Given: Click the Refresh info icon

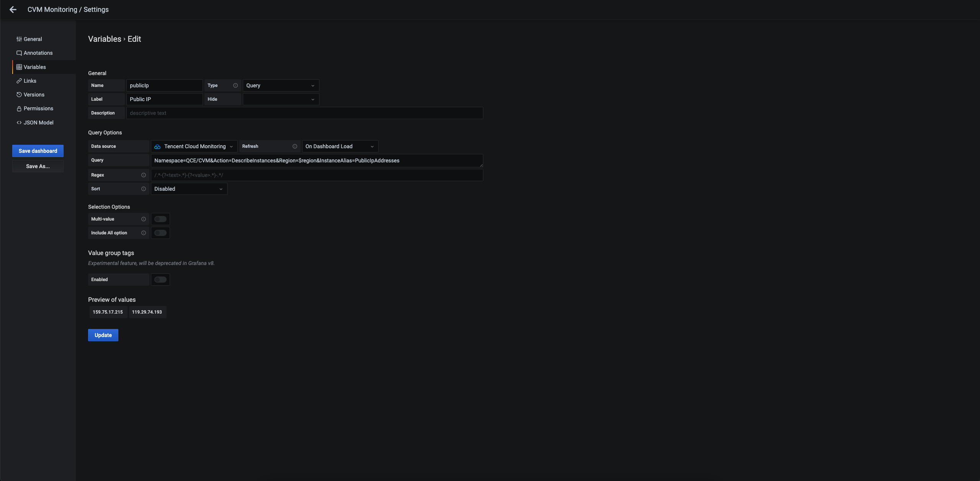Looking at the screenshot, I should (x=295, y=146).
